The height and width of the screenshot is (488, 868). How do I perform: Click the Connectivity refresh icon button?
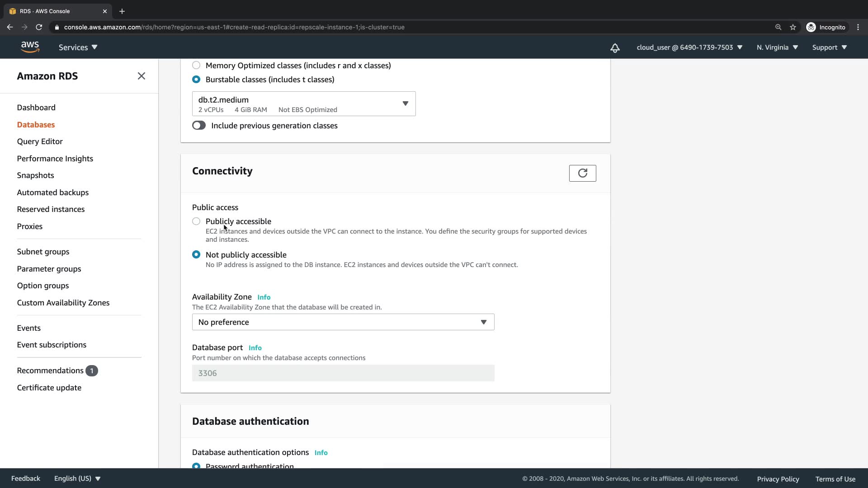pos(582,173)
